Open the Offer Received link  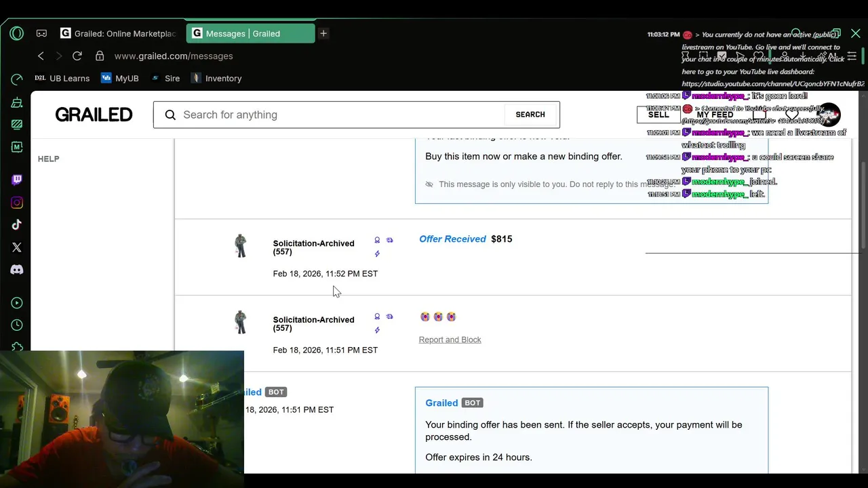click(x=452, y=239)
